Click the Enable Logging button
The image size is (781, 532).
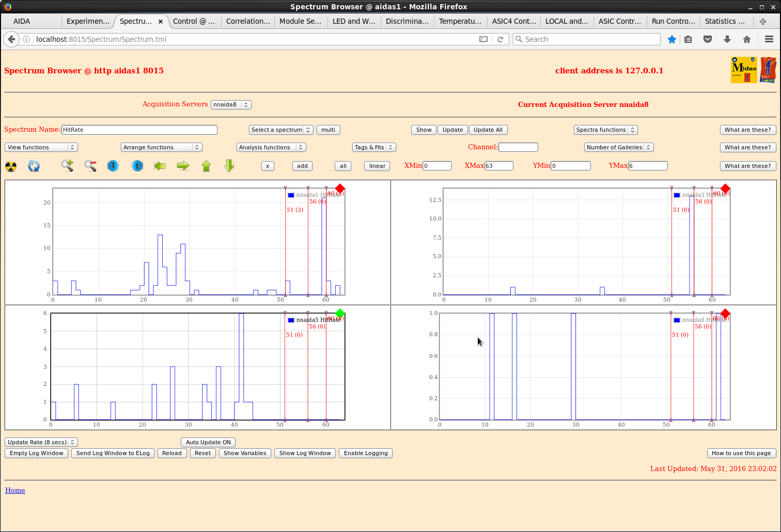click(366, 453)
